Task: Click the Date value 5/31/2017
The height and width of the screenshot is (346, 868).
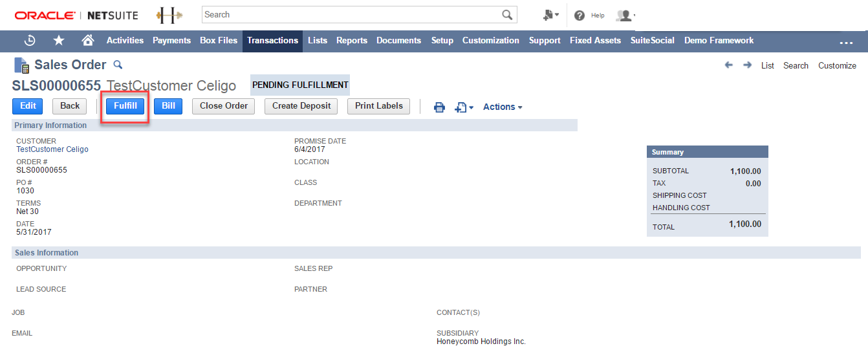Action: coord(34,232)
